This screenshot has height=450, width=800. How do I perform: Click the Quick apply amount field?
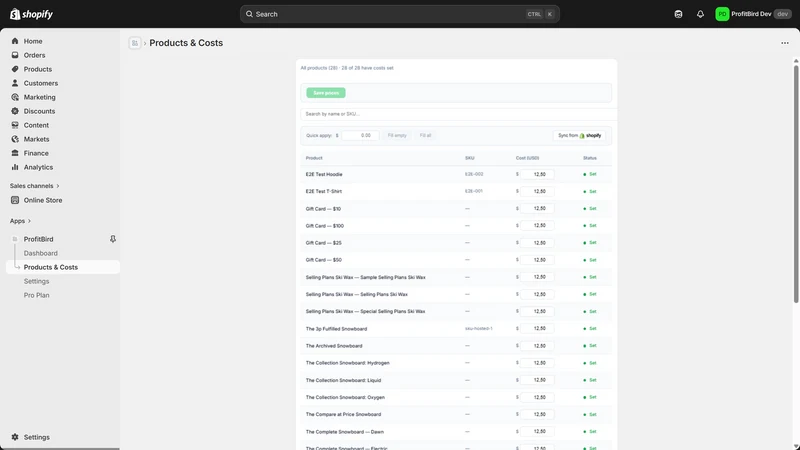(x=360, y=135)
